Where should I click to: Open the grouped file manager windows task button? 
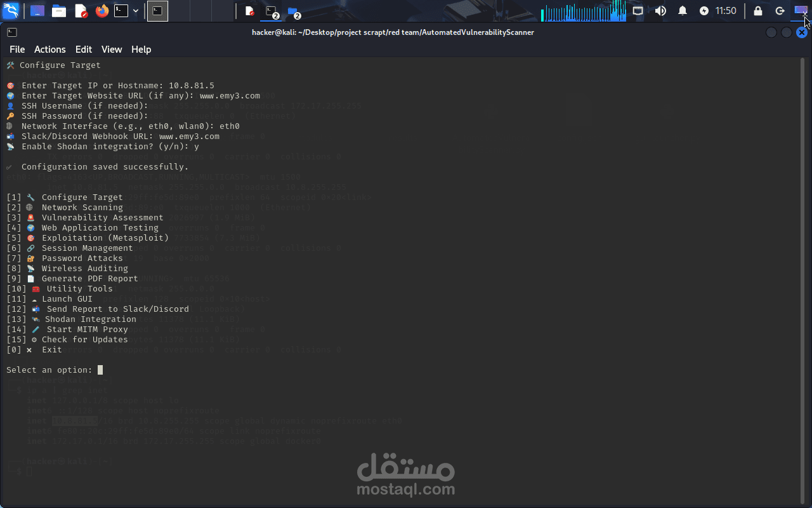(293, 11)
